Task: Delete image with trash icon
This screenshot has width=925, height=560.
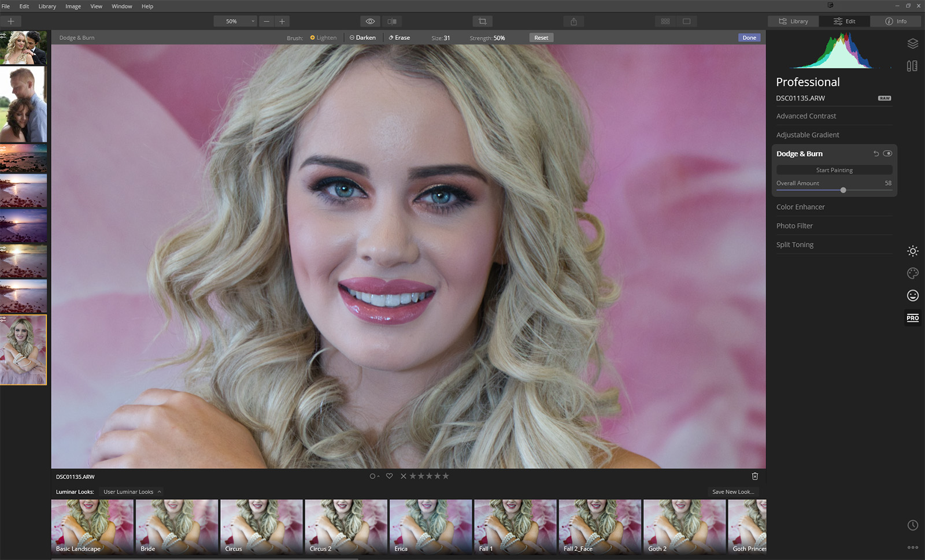Action: (x=754, y=476)
